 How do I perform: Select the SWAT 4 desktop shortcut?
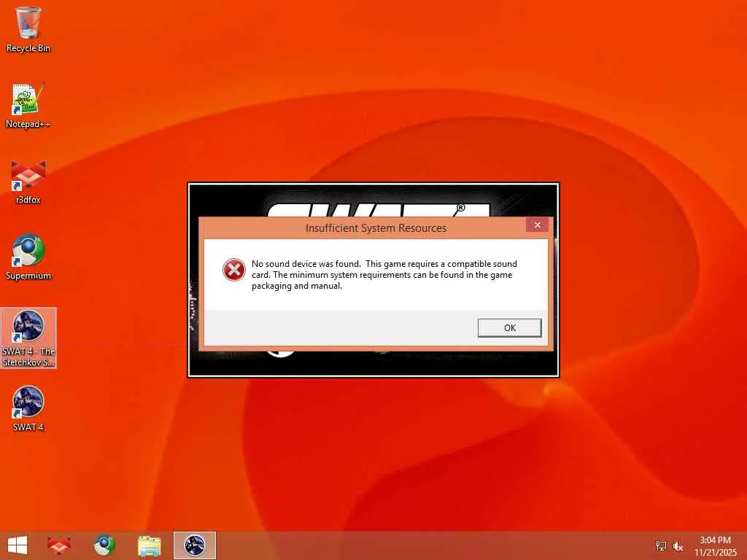coord(28,408)
